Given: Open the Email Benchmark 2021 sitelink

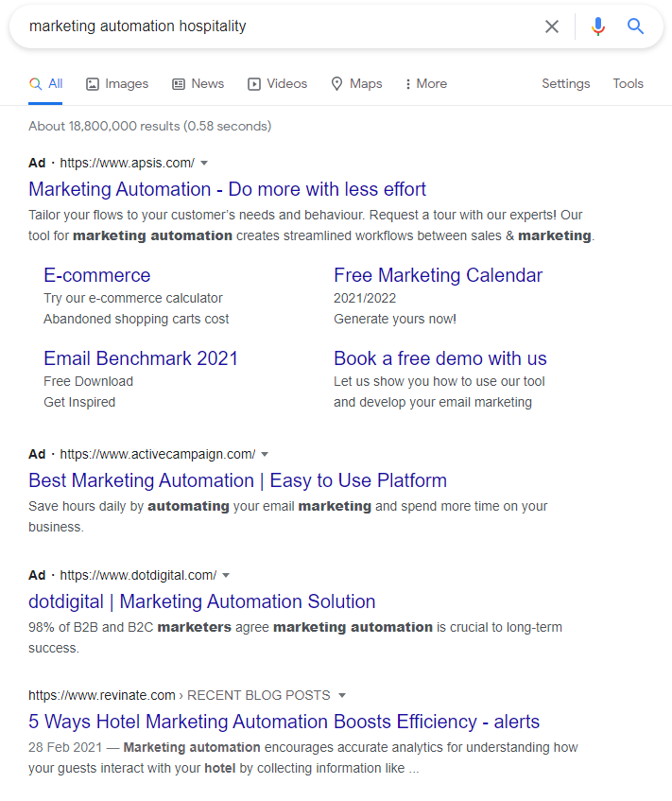Looking at the screenshot, I should click(141, 358).
